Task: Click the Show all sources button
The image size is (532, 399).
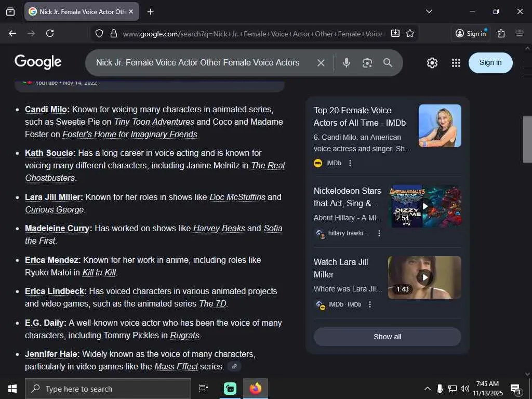Action: [387, 337]
